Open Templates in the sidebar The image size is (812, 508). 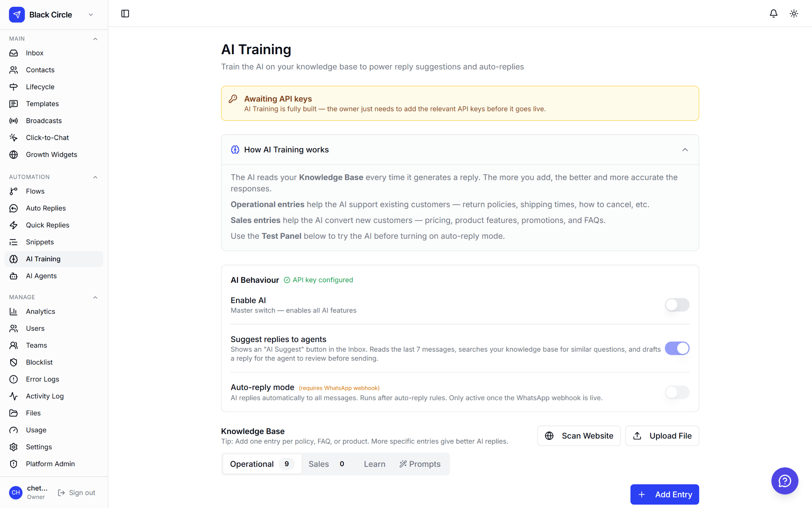pos(54,104)
